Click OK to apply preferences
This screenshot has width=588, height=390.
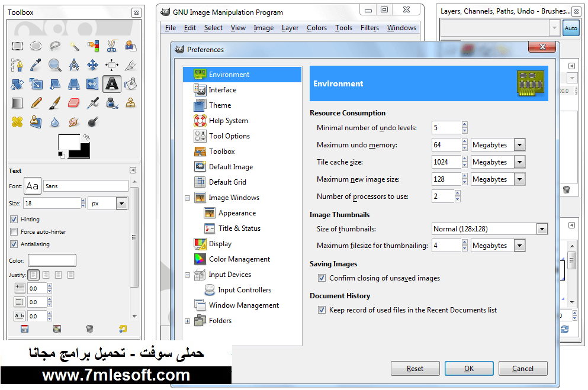pos(469,369)
